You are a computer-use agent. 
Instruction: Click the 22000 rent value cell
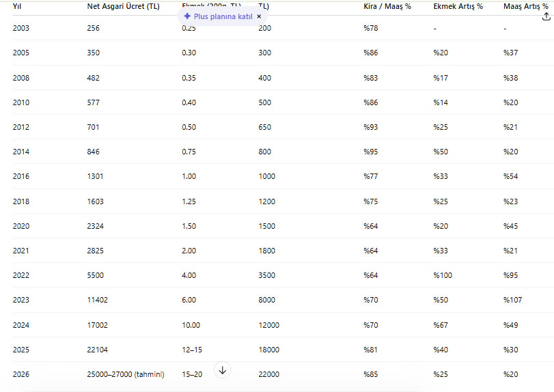[x=269, y=374]
